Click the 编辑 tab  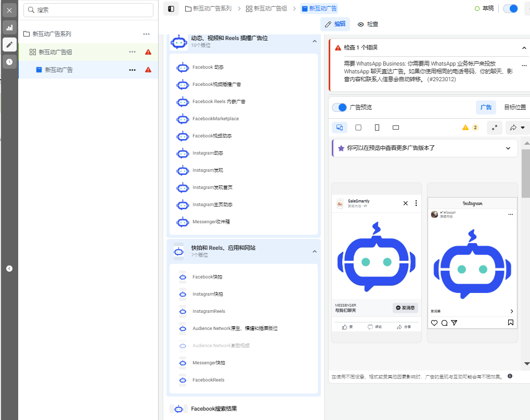335,24
